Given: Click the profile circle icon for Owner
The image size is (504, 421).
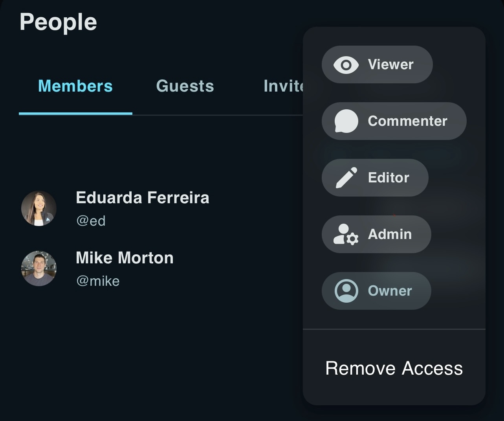Looking at the screenshot, I should pyautogui.click(x=346, y=291).
